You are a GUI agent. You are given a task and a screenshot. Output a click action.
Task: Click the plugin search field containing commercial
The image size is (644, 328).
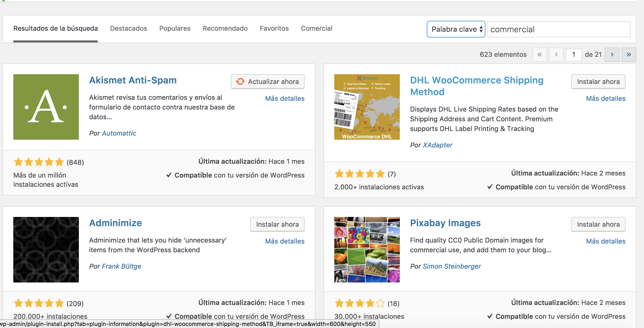pos(559,29)
